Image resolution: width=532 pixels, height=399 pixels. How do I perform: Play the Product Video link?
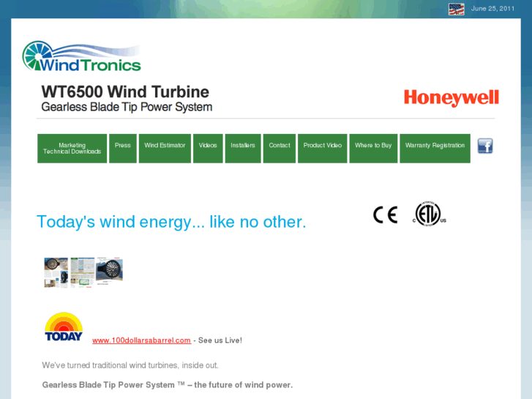click(x=323, y=149)
